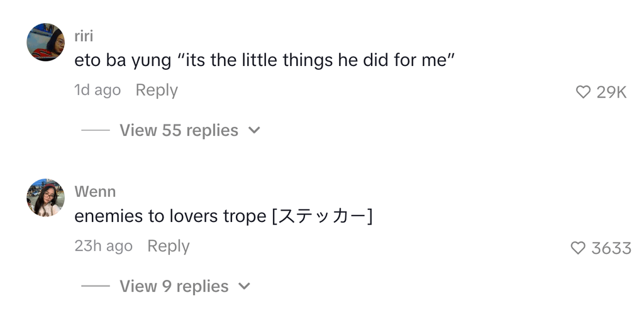The image size is (644, 327).
Task: Tap the heart icon on Wenn's comment
Action: coord(578,248)
